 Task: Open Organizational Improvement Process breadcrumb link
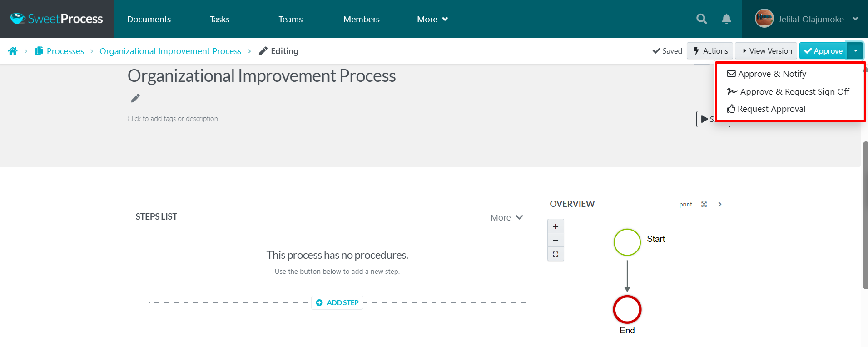[170, 51]
